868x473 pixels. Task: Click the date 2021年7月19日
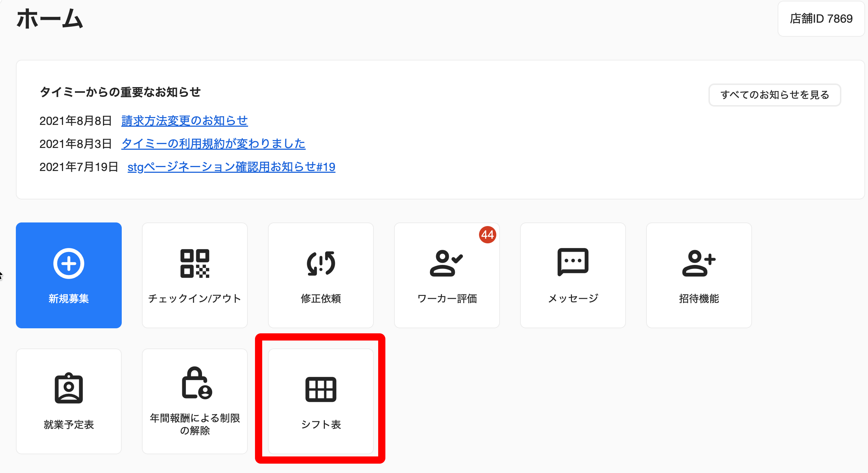click(79, 167)
